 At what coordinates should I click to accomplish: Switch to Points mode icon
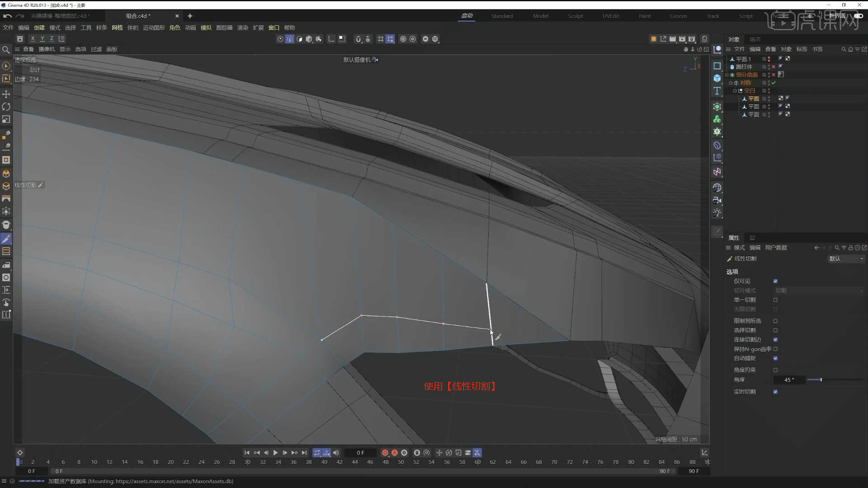(280, 39)
